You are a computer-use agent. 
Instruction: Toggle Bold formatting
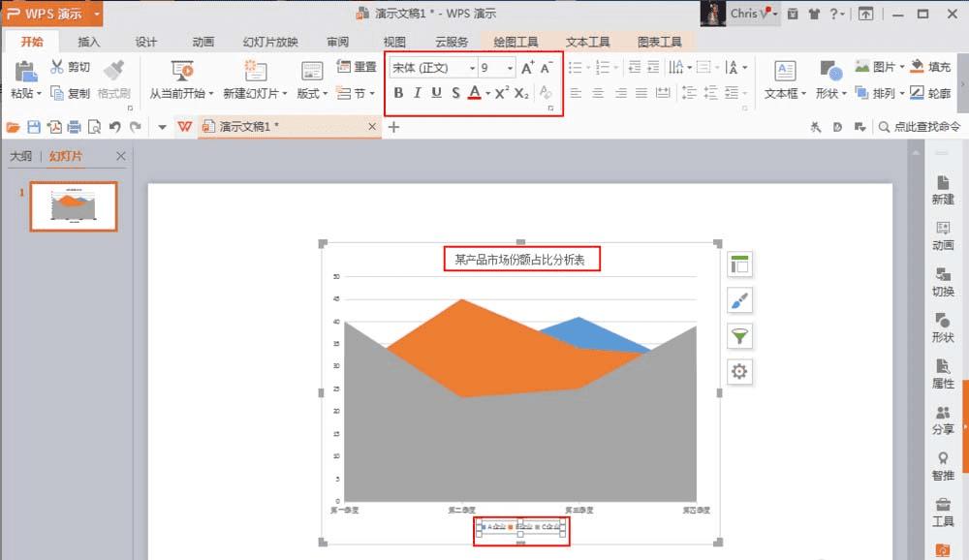pos(398,93)
